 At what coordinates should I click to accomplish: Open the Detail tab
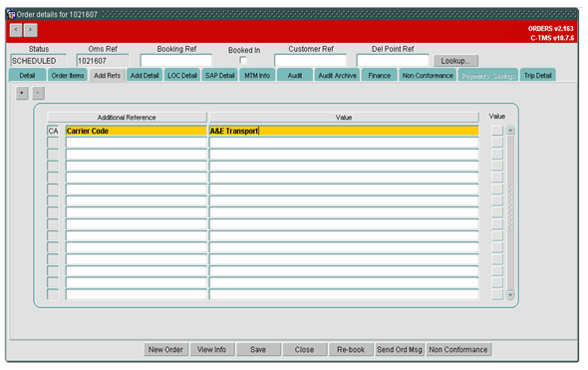pyautogui.click(x=27, y=76)
